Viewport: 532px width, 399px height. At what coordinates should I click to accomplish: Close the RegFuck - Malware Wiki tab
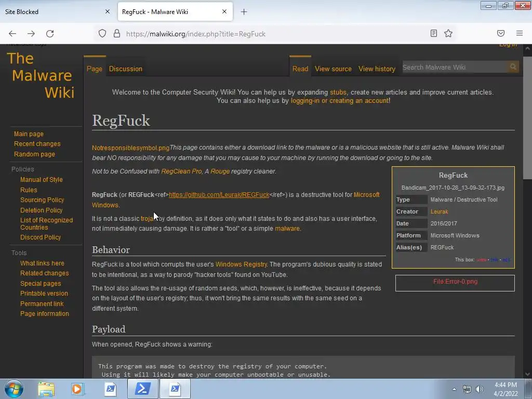click(x=224, y=11)
